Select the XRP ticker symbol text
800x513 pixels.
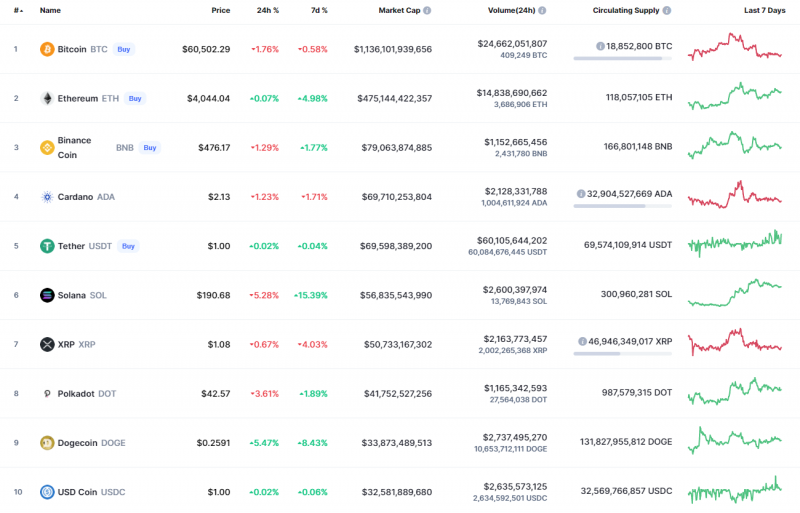pyautogui.click(x=87, y=345)
